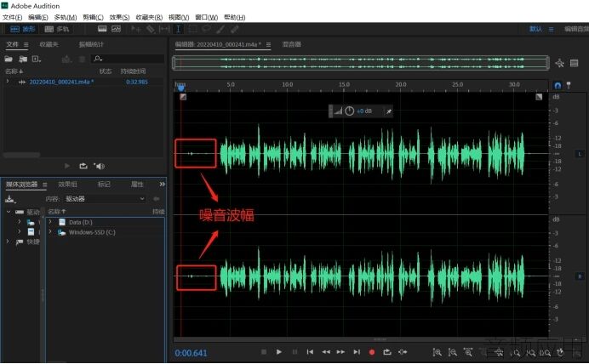Click the overview navigator waveform bar

coord(361,63)
